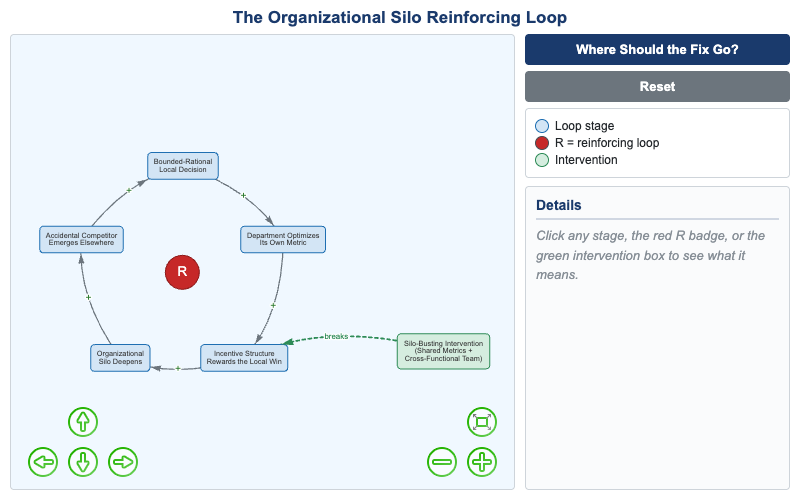Image resolution: width=800 pixels, height=502 pixels.
Task: Select the Incentive Structure Rewards the Local Win node
Action: pos(244,358)
